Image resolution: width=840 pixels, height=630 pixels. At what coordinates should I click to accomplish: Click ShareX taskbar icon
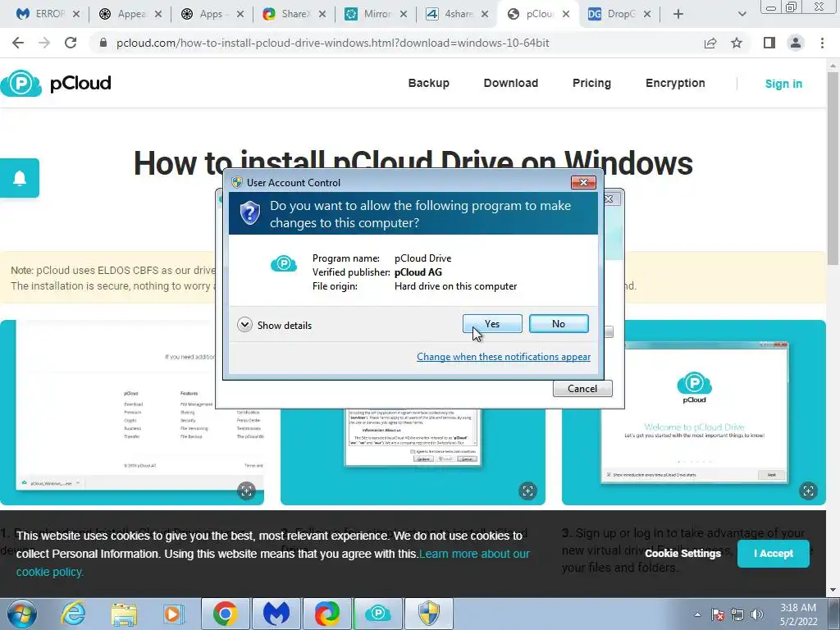pyautogui.click(x=326, y=614)
